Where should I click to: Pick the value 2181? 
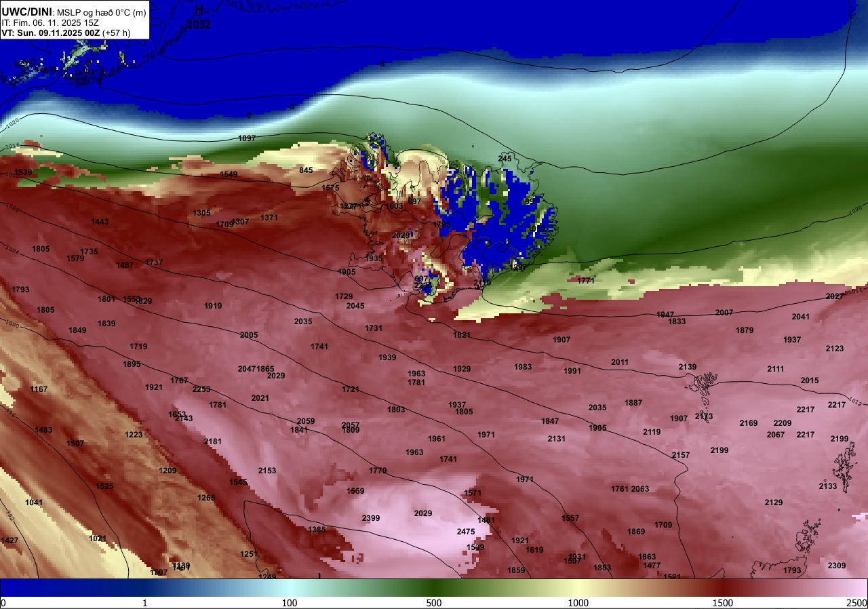tap(213, 441)
